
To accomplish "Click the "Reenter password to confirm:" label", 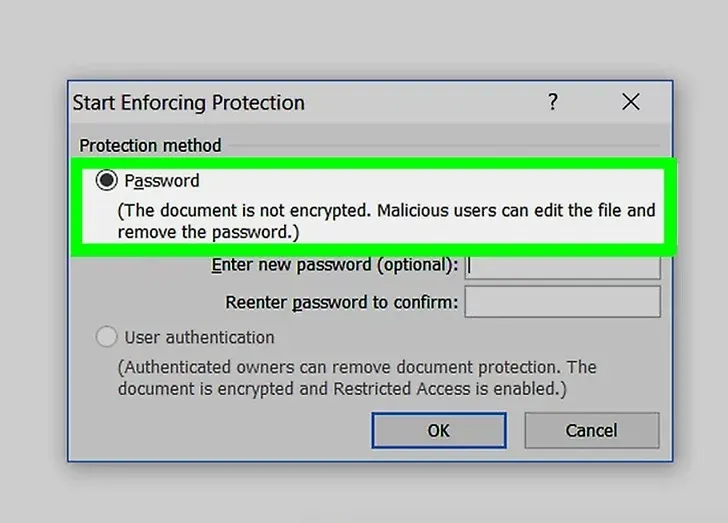I will (341, 302).
